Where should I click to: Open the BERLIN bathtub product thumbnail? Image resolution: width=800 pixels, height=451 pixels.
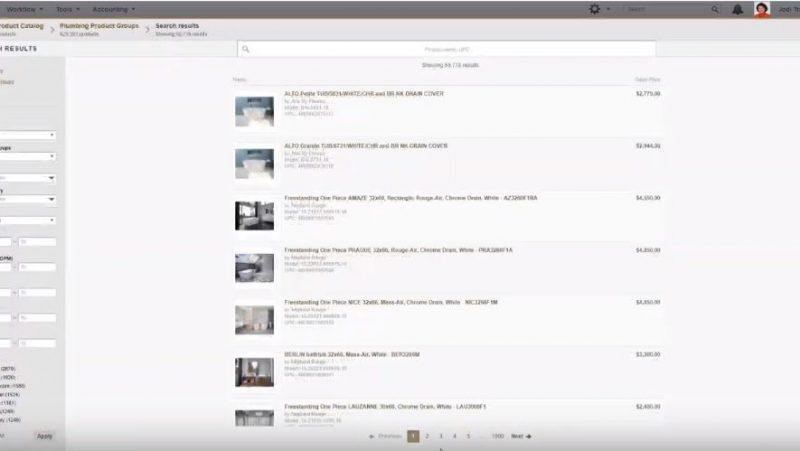tap(254, 372)
